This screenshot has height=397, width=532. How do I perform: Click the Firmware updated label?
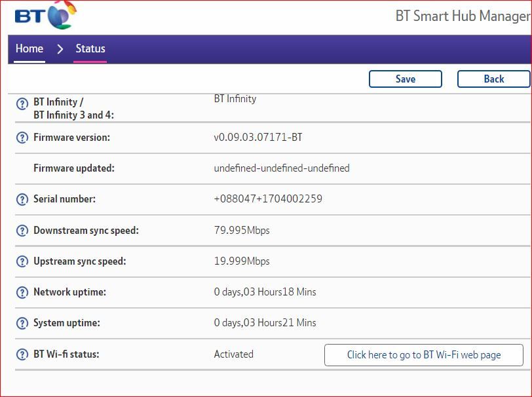74,168
